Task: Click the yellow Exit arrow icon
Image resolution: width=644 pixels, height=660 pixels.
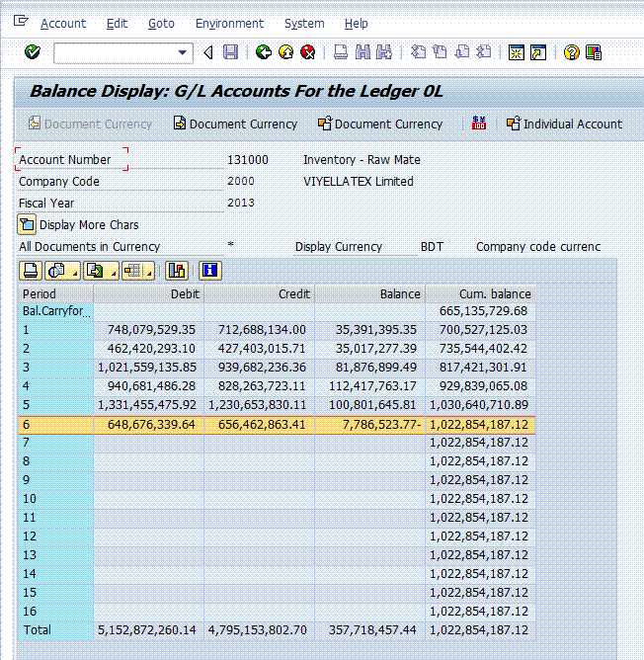Action: 286,52
